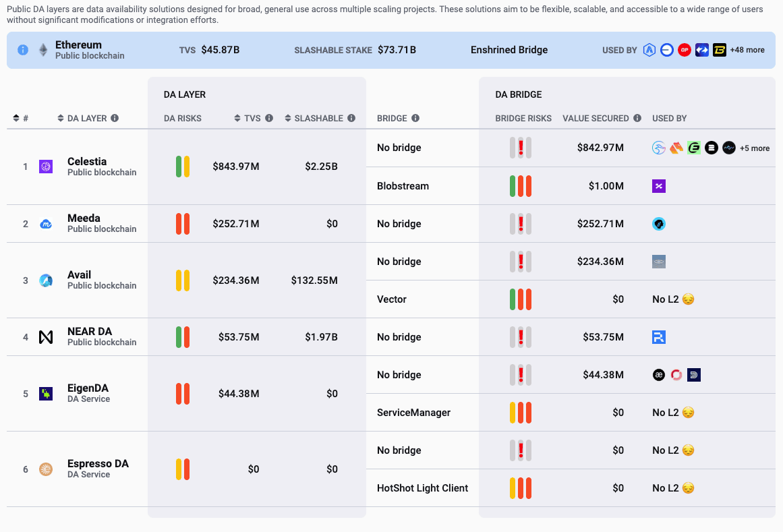Click Celestia's green-yellow DA risks indicator
The width and height of the screenshot is (783, 532).
(183, 167)
